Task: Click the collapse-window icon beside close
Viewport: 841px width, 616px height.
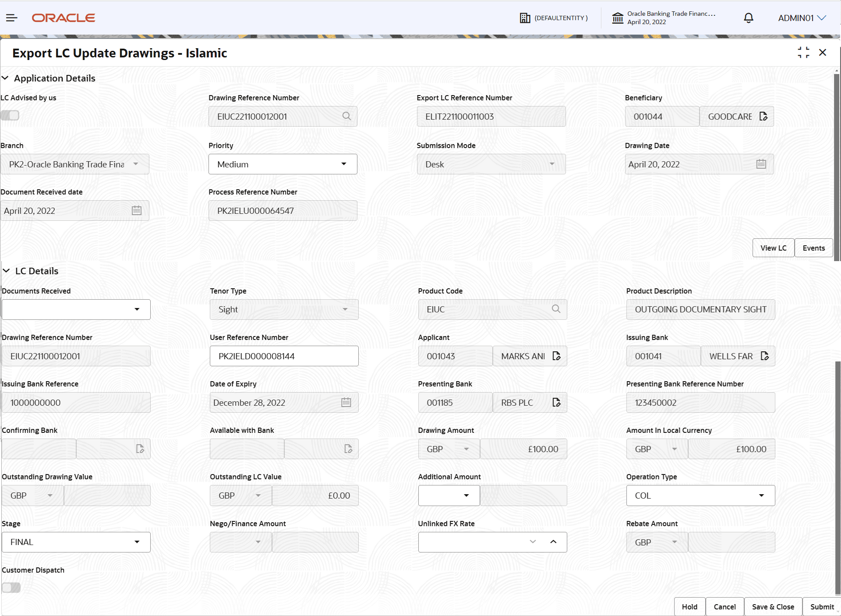Action: tap(803, 53)
